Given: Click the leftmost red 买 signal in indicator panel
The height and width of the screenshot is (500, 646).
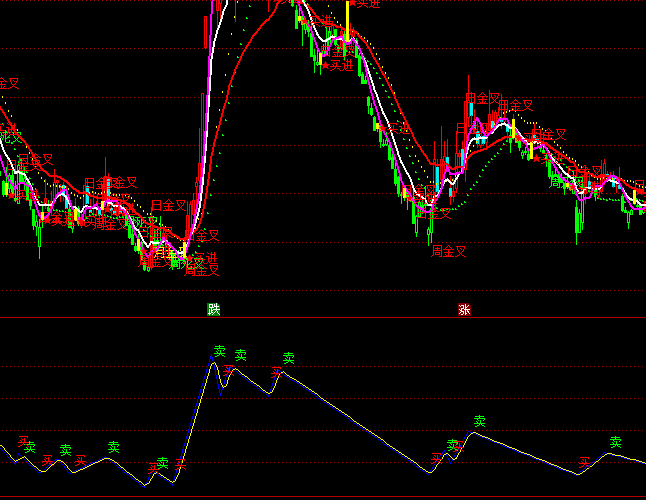Looking at the screenshot, I should (23, 440).
